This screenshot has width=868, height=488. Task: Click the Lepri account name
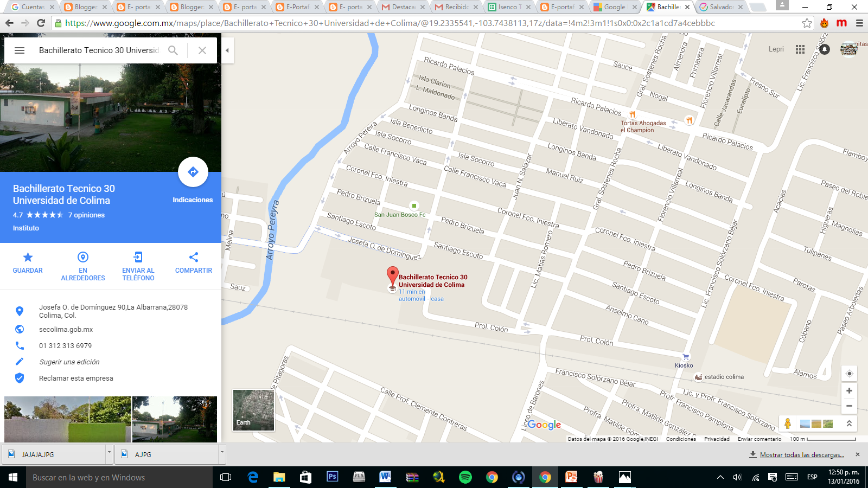pos(776,49)
